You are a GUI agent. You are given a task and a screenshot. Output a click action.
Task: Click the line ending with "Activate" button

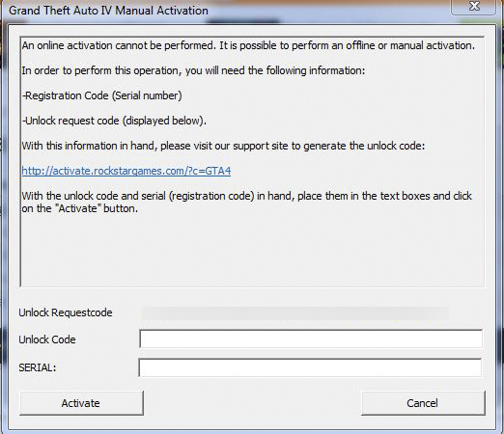(x=80, y=208)
